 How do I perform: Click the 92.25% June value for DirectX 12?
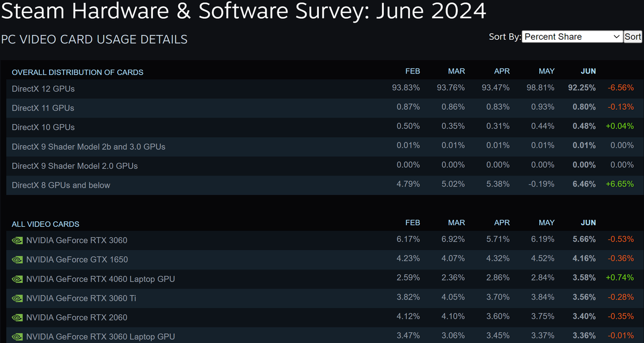click(582, 88)
